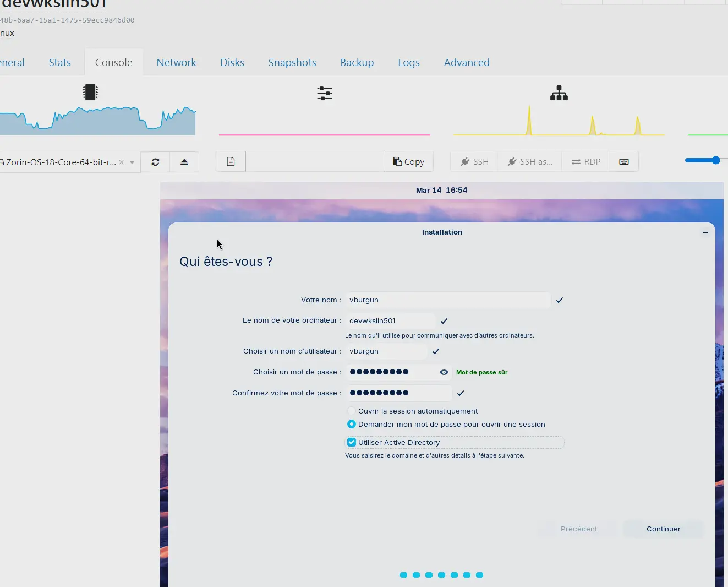Open the on-screen keyboard icon on the toolbar

click(623, 161)
